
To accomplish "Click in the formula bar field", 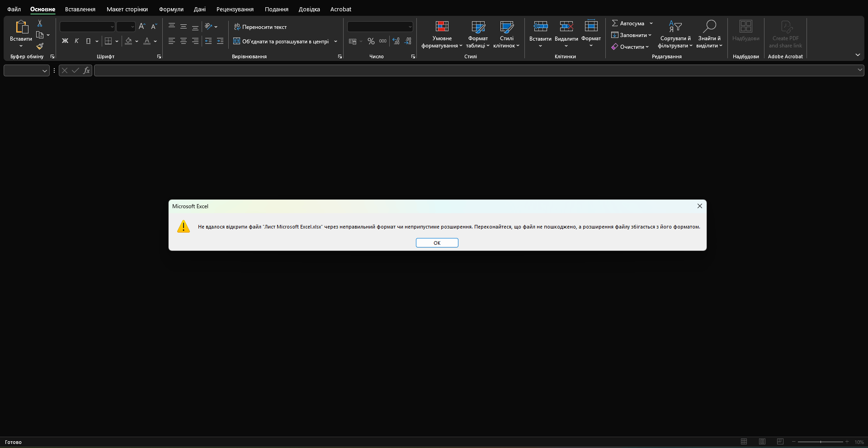I will [475, 70].
